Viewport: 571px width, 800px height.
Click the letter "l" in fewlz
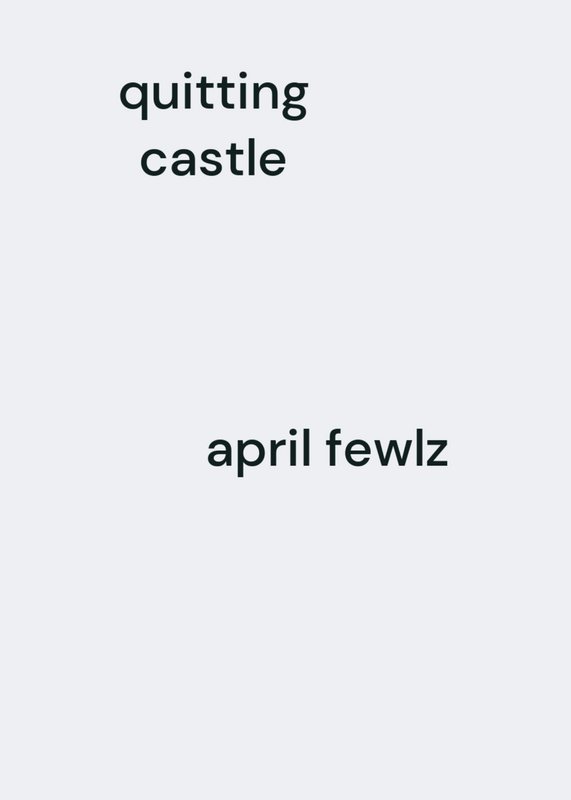pos(419,447)
